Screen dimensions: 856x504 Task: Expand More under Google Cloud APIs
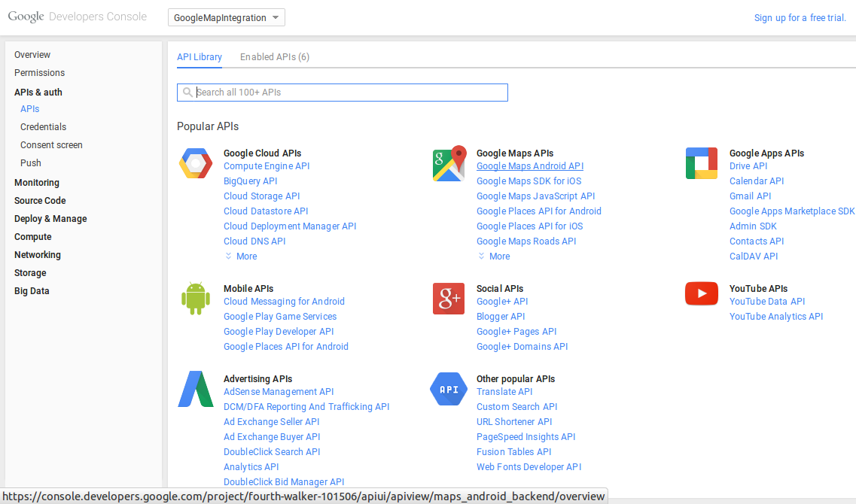[x=241, y=257]
